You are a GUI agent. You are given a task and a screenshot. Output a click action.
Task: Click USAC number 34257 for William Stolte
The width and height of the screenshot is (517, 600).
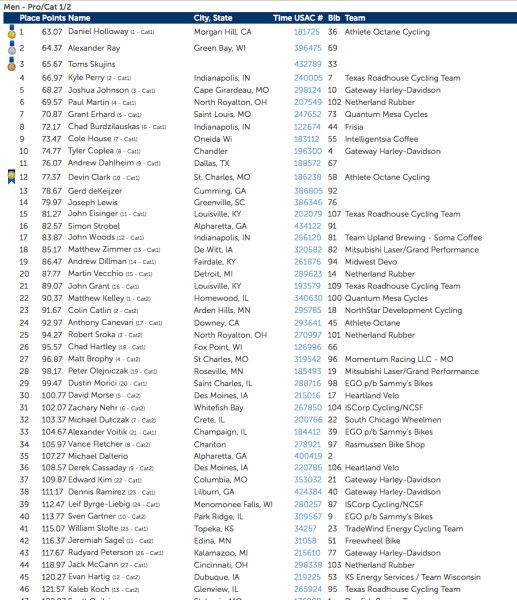pos(305,529)
